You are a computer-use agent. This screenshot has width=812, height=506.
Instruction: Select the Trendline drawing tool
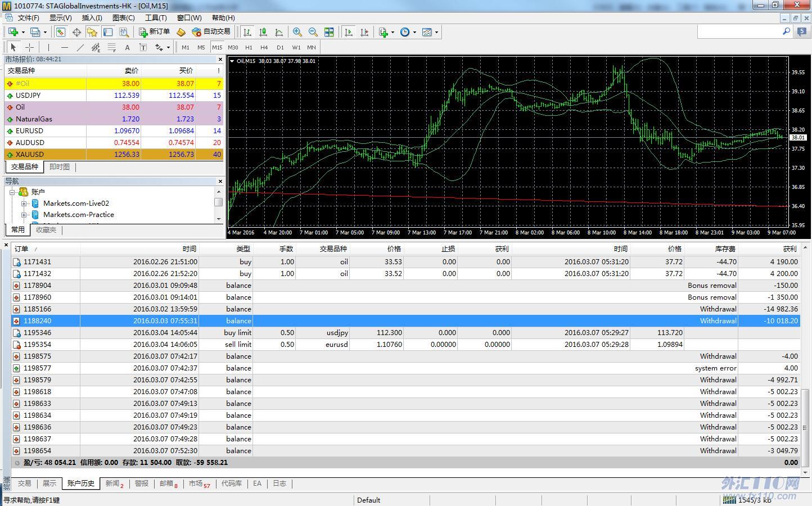pos(80,47)
